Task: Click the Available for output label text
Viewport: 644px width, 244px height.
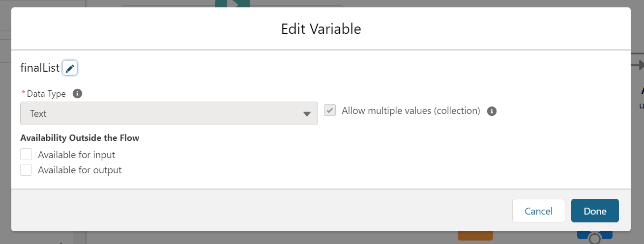Action: click(x=80, y=170)
